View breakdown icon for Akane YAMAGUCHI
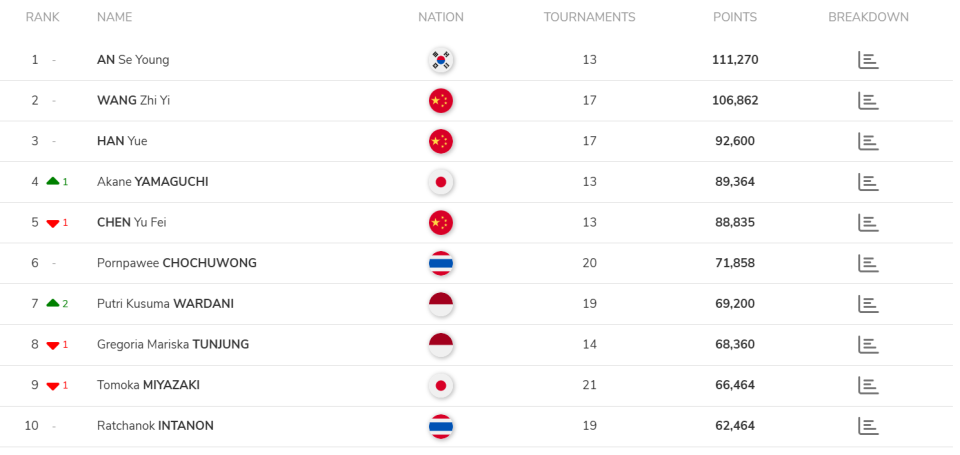 click(x=868, y=182)
